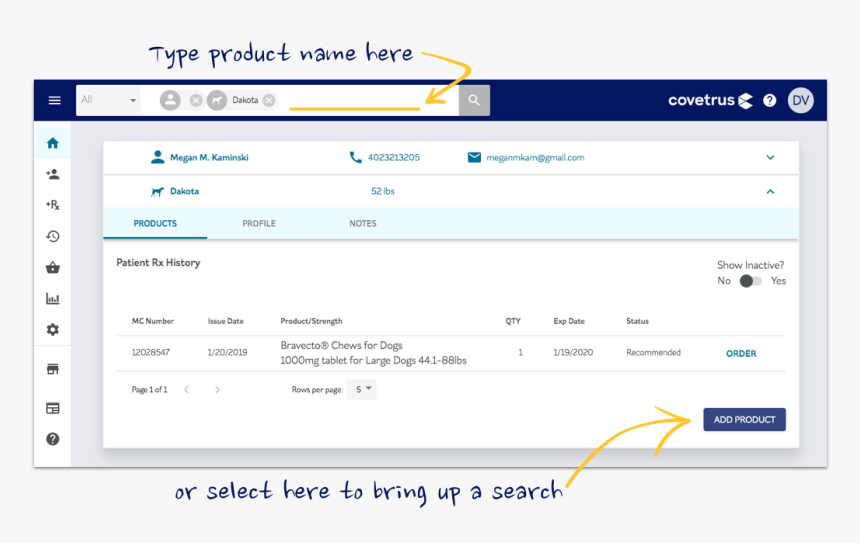Viewport: 860px width, 543px height.
Task: Open the Rows per page dropdown
Action: pyautogui.click(x=362, y=389)
